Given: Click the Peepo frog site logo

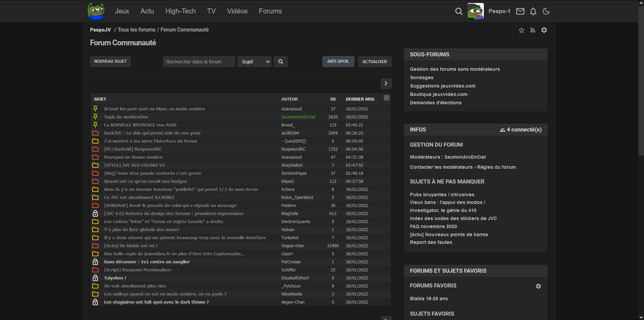Looking at the screenshot, I should pos(96,11).
